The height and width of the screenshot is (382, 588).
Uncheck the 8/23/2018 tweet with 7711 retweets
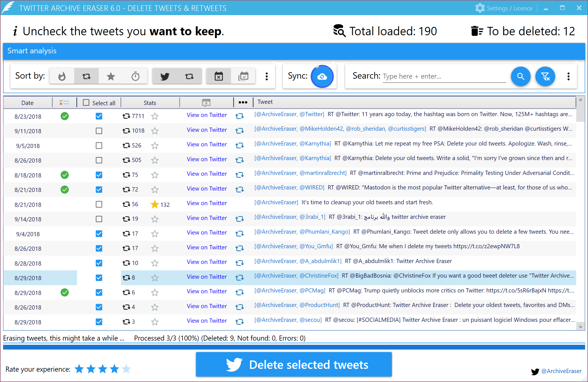point(99,116)
